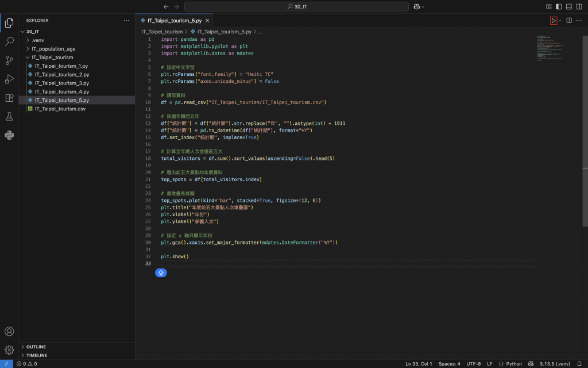Expand the .venv folder
Viewport: 588px width, 368px height.
click(x=38, y=40)
